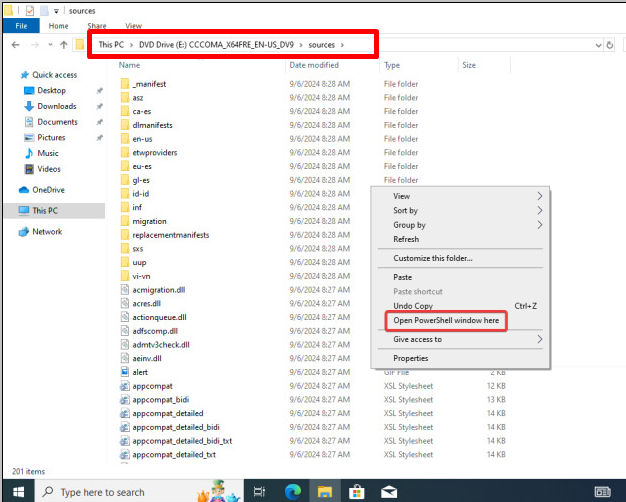Select the en-us folder icon
Screen dimensions: 626x502
(x=125, y=139)
